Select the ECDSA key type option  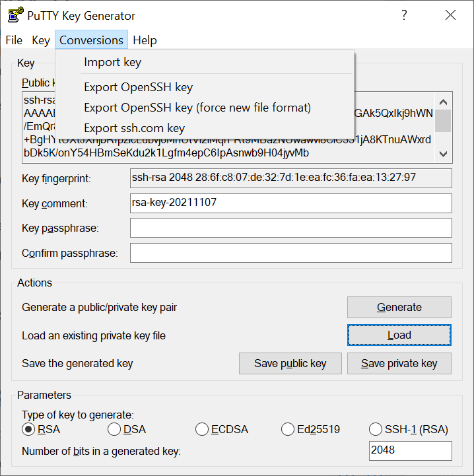pyautogui.click(x=202, y=429)
